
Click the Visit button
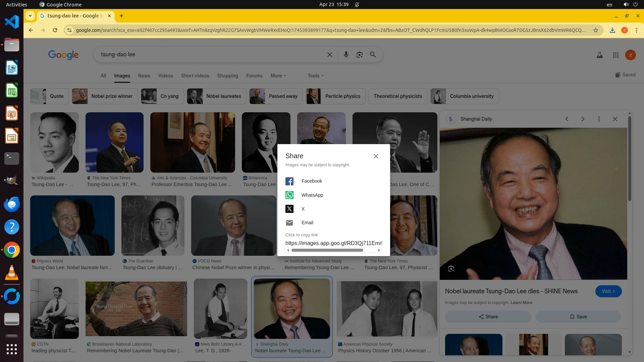[608, 291]
